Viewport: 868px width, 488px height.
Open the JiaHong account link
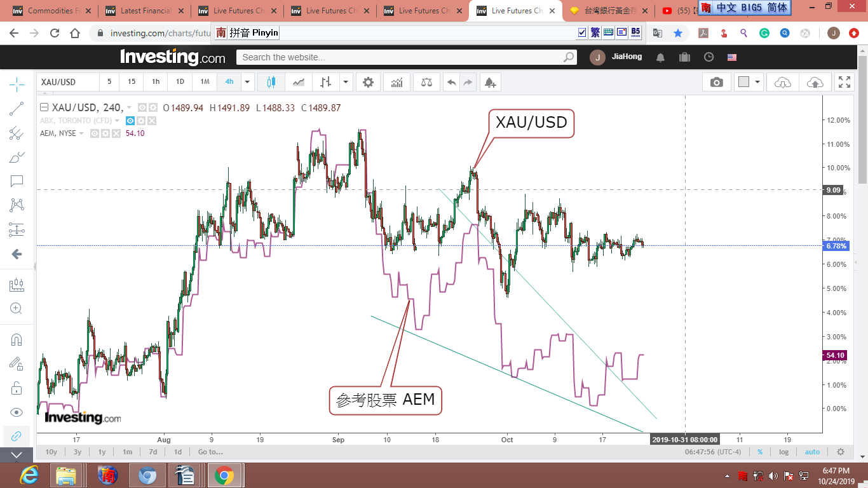click(627, 57)
